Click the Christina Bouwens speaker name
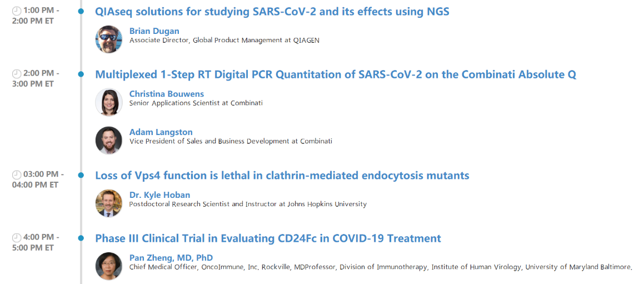The image size is (644, 284). tap(167, 94)
